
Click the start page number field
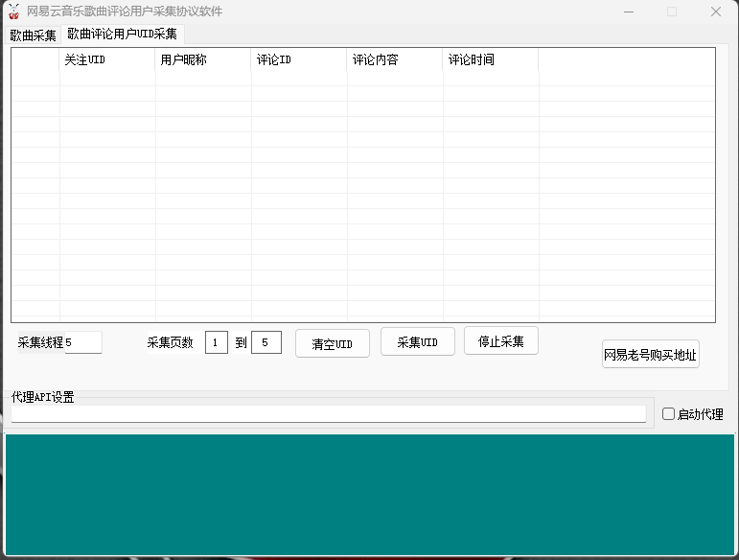coord(217,342)
